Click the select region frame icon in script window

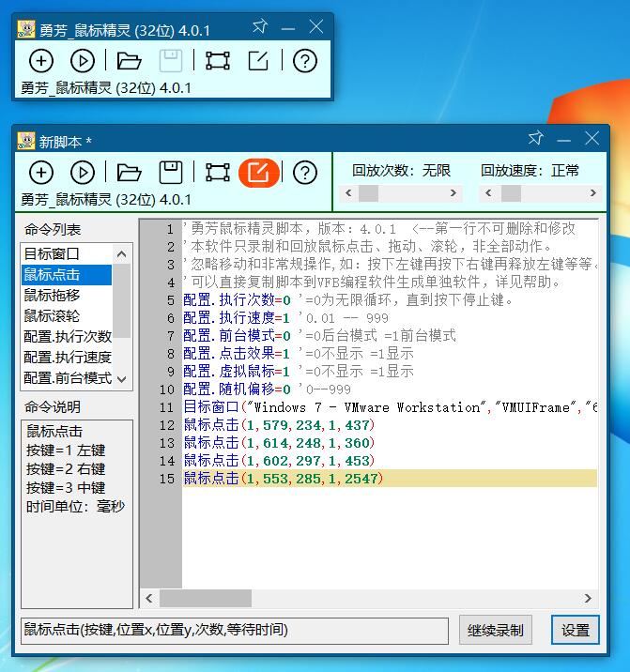(218, 173)
